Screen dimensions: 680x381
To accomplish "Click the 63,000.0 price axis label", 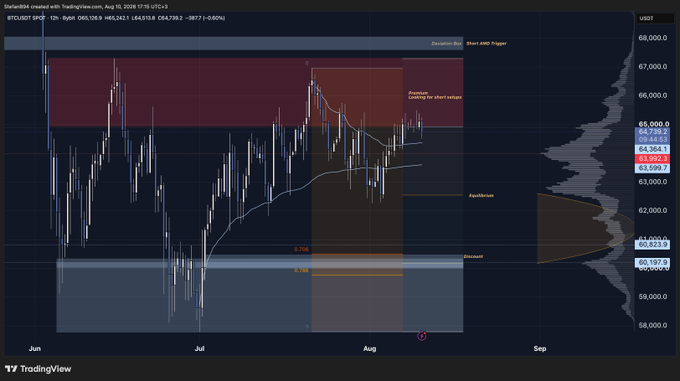I will point(653,182).
